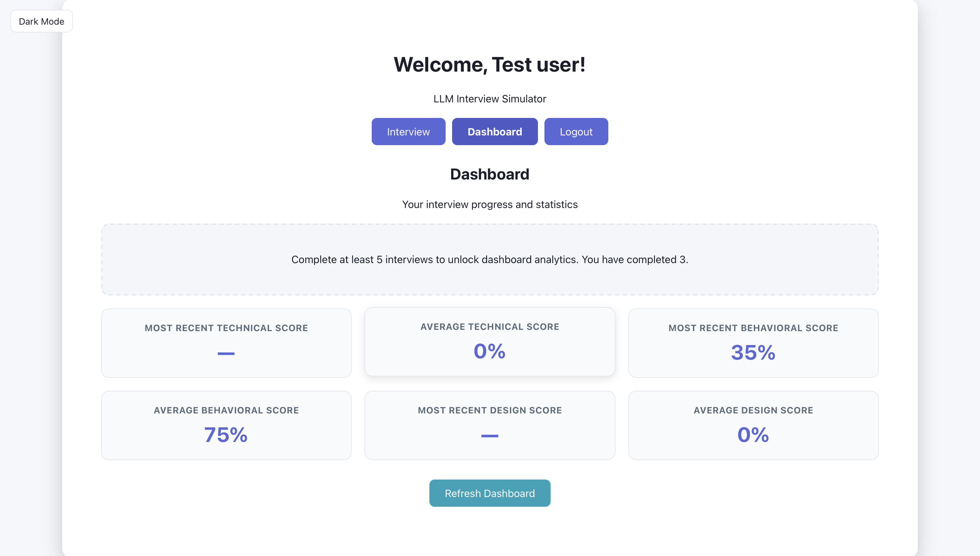The image size is (980, 556).
Task: Click the 0% average technical value
Action: pos(489,351)
